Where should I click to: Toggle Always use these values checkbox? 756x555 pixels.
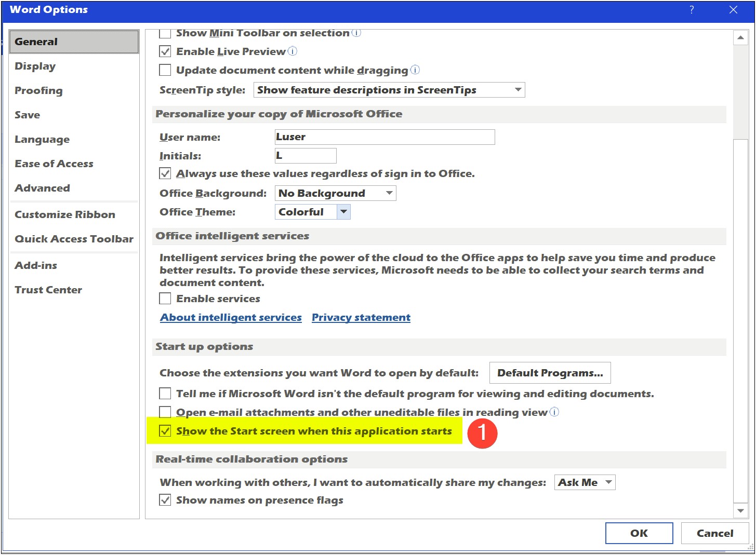click(165, 173)
